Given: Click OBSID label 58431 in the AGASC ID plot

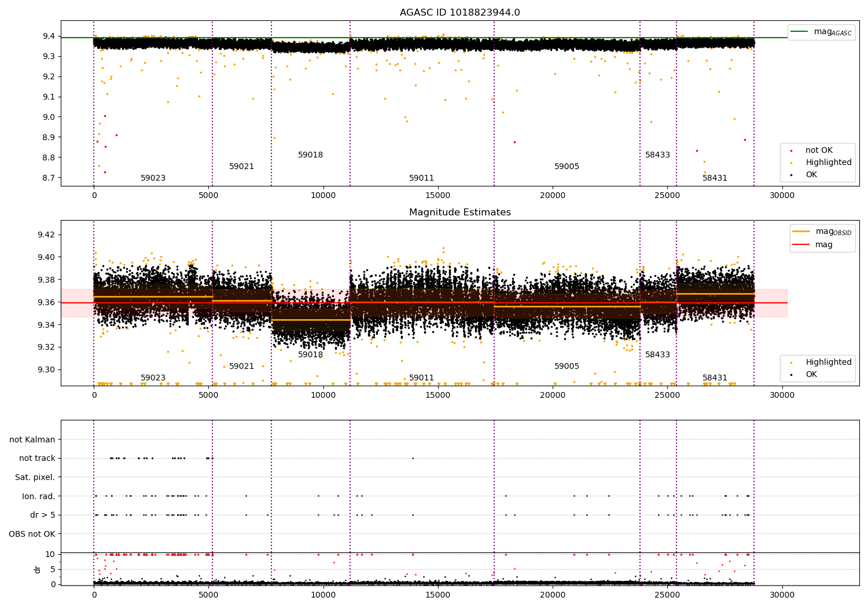Looking at the screenshot, I should pyautogui.click(x=715, y=178).
